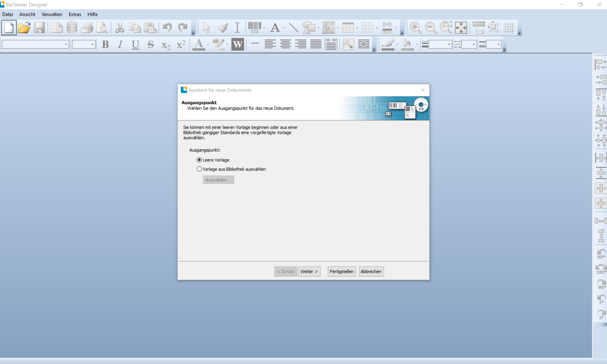Expand the line thickness dropdown
This screenshot has width=607, height=364.
[x=449, y=45]
